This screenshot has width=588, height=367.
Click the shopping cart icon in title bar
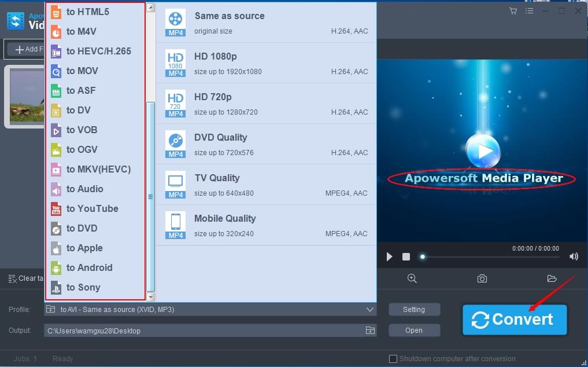pos(513,11)
